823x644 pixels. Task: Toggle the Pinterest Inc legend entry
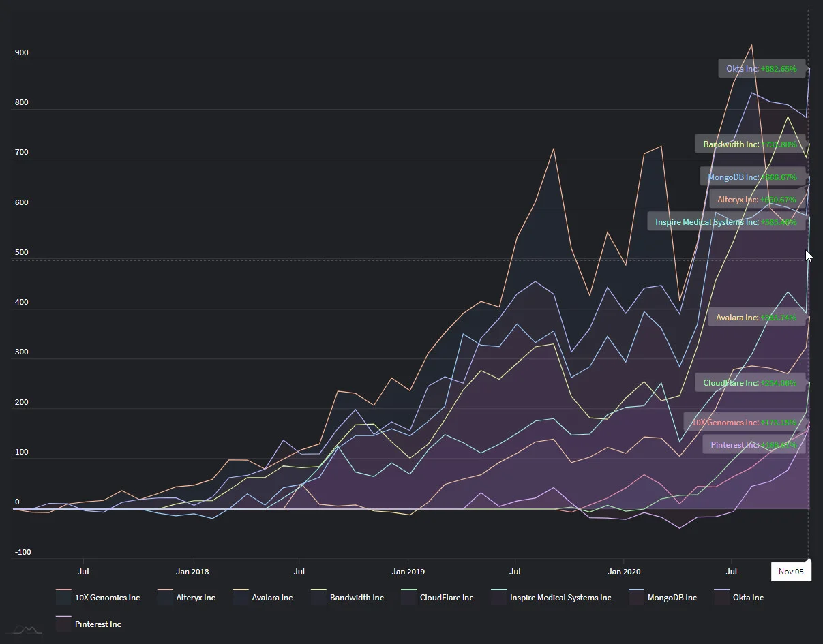(89, 624)
